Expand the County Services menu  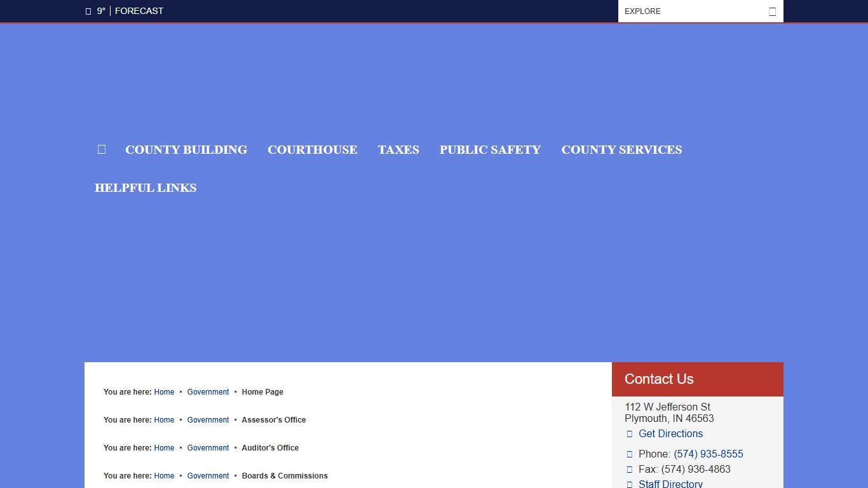pos(621,150)
